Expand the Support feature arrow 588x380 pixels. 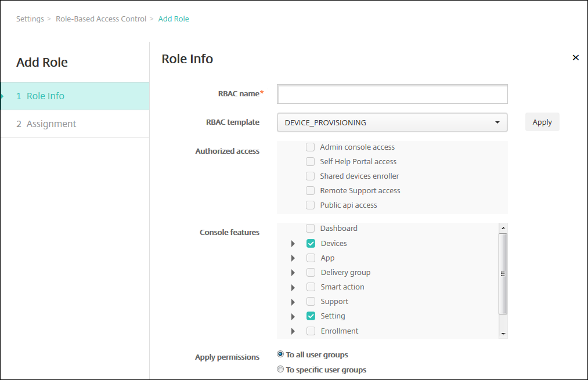pos(293,302)
